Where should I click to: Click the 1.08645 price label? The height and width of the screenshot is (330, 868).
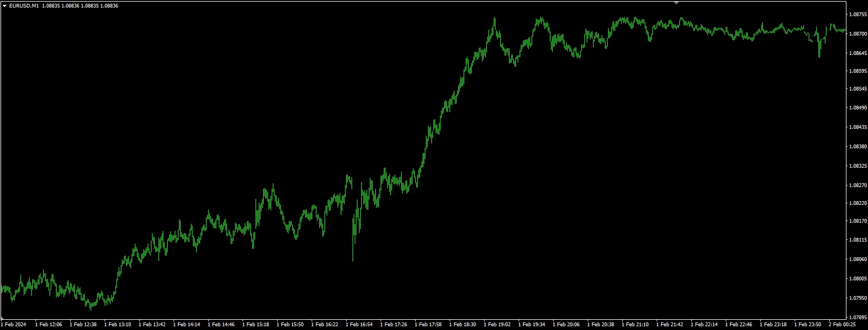(857, 53)
